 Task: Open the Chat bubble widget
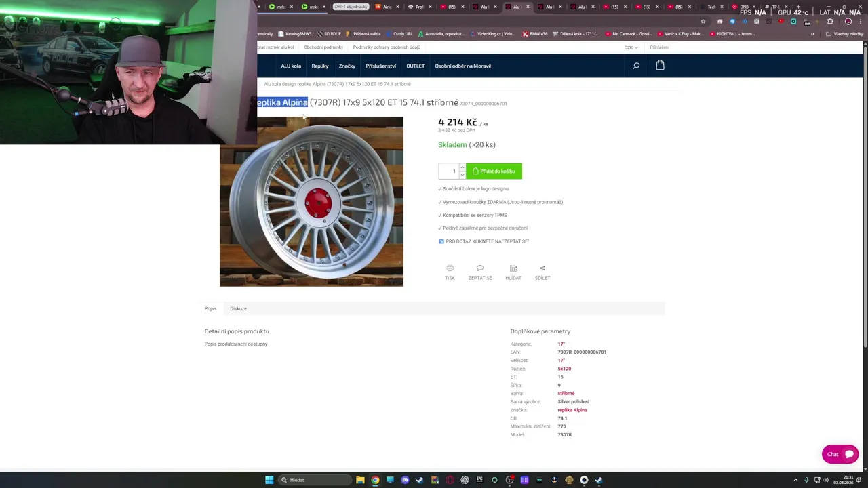tap(840, 454)
